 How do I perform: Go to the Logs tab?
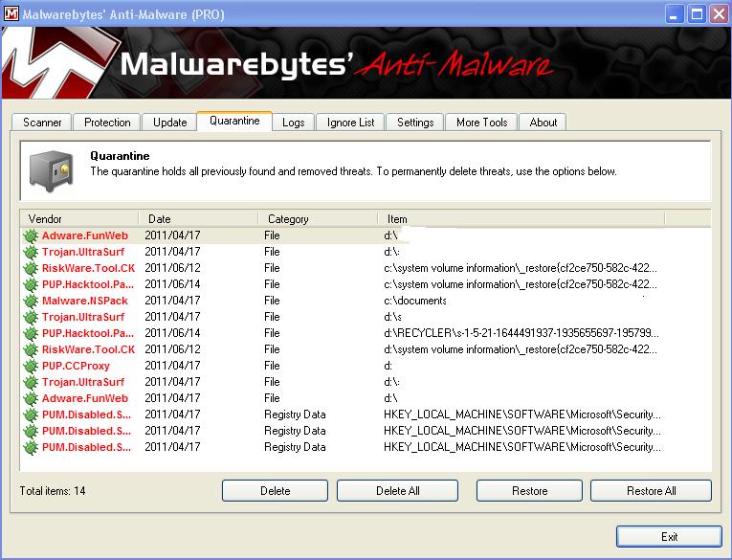pyautogui.click(x=293, y=123)
